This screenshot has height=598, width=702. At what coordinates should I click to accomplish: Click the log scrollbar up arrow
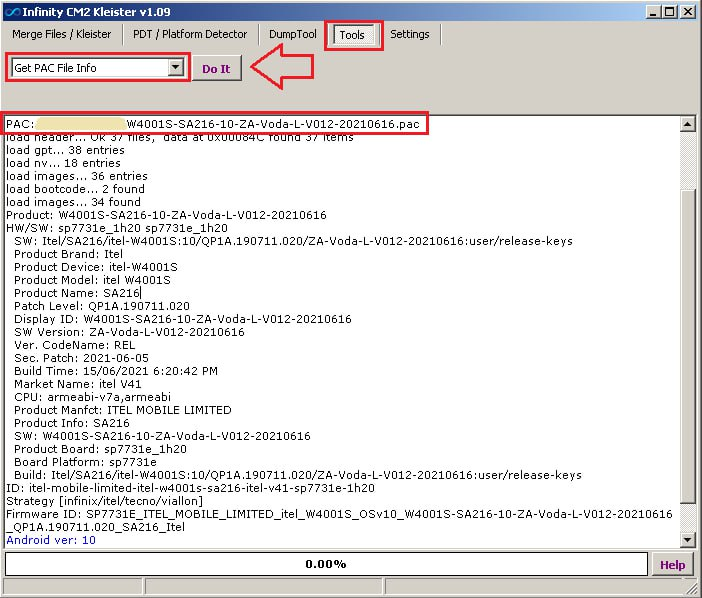[x=687, y=125]
